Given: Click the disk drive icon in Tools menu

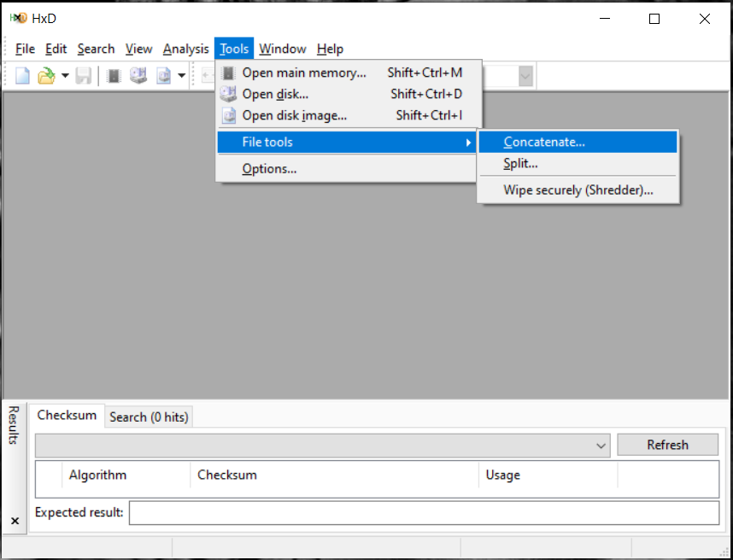Looking at the screenshot, I should pos(229,94).
